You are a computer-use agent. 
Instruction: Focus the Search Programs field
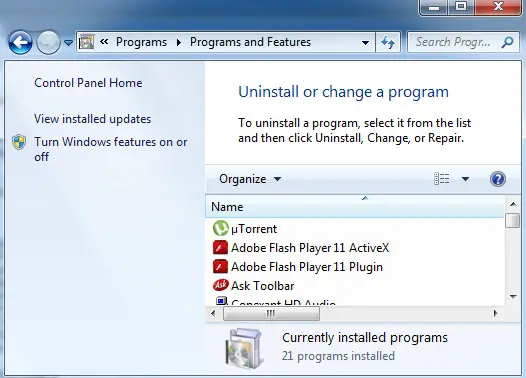(x=464, y=42)
